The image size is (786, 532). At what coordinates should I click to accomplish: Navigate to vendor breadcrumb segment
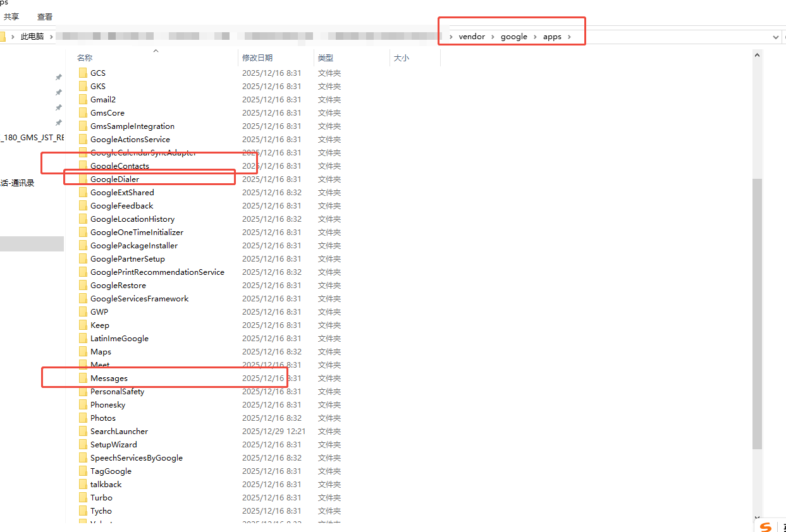click(x=472, y=37)
